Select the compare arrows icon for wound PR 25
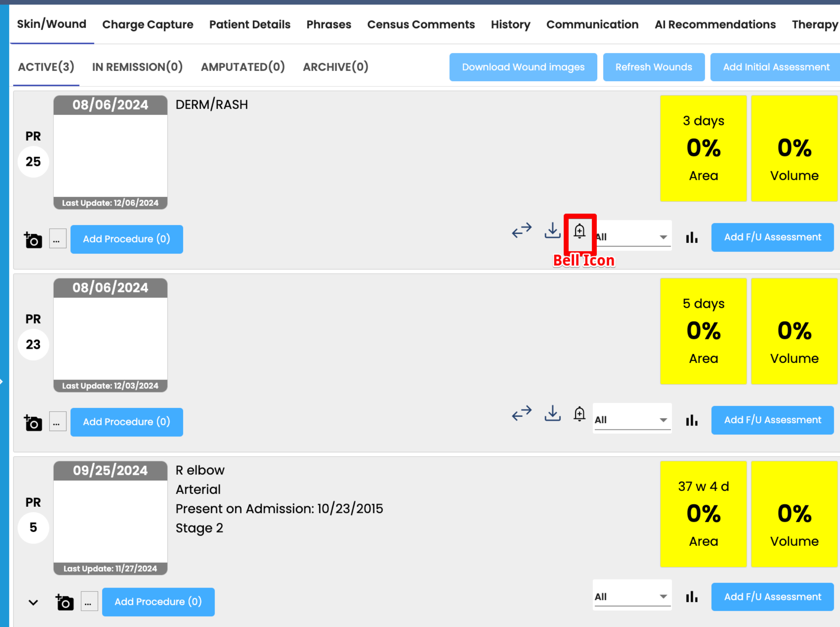 coord(522,230)
